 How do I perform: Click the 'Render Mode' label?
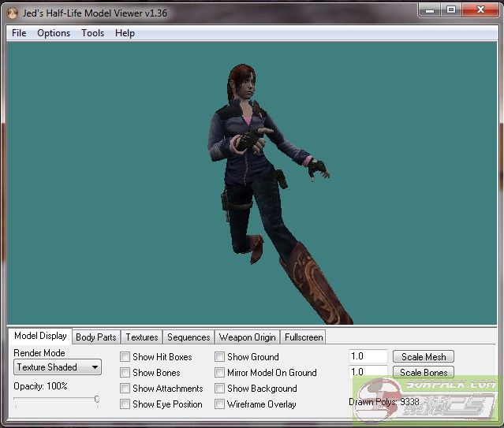39,353
